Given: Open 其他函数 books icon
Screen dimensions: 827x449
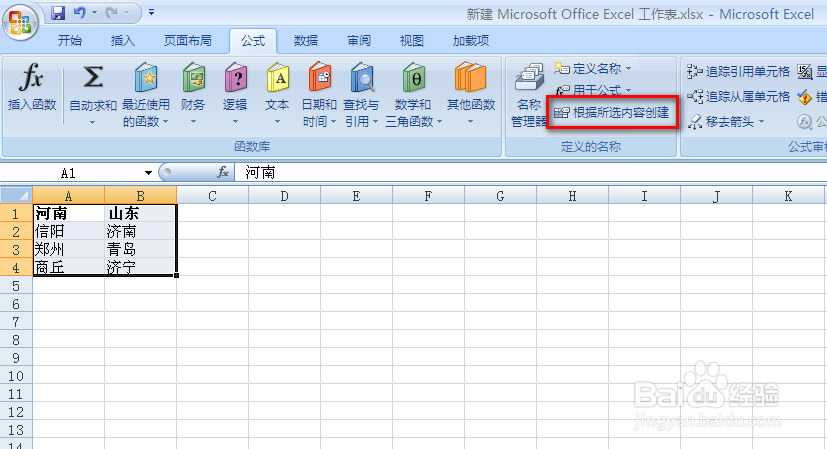Looking at the screenshot, I should coord(470,78).
